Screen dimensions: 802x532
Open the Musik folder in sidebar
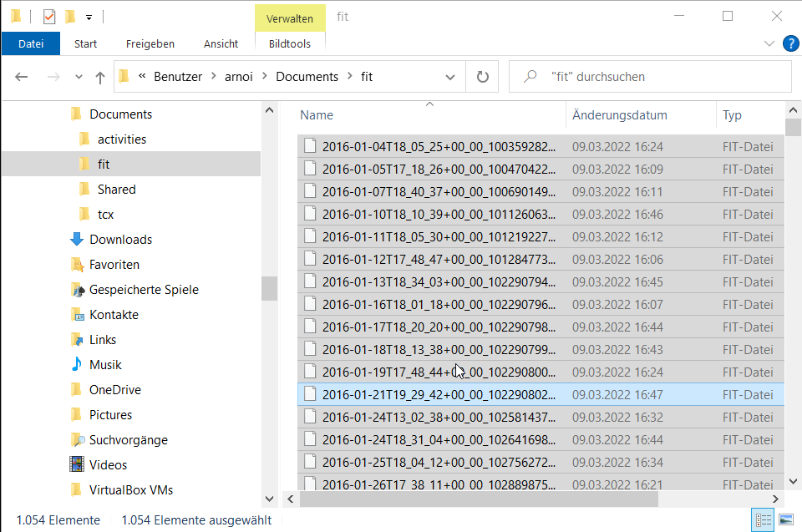[105, 365]
